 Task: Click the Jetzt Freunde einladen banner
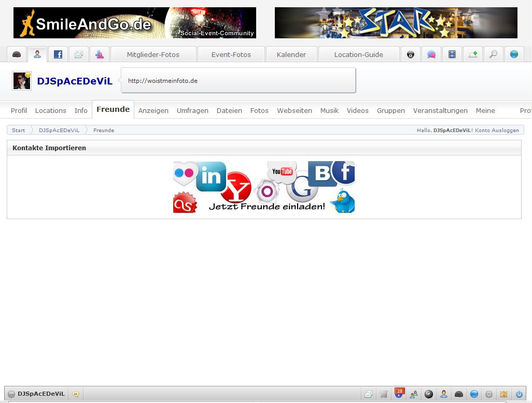pyautogui.click(x=264, y=187)
